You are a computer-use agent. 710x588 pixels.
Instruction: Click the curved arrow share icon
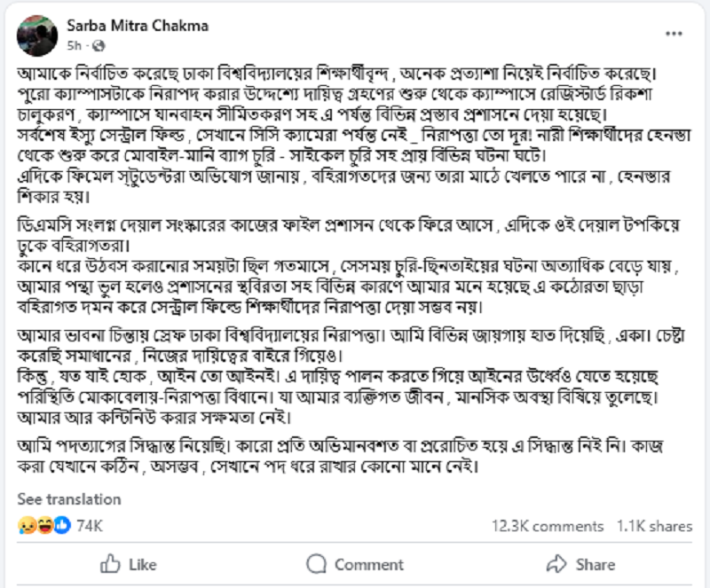(557, 563)
